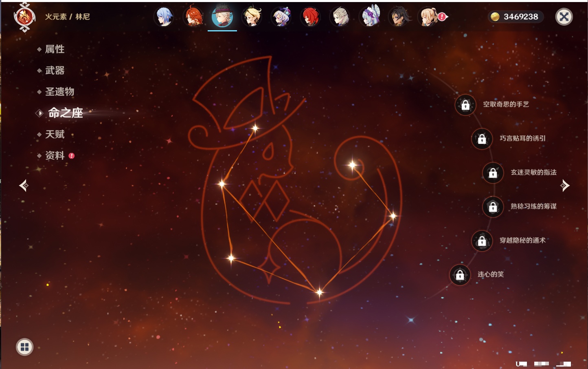588x369 pixels.
Task: Click the 空取奇思的手艺 label text
Action: (506, 104)
